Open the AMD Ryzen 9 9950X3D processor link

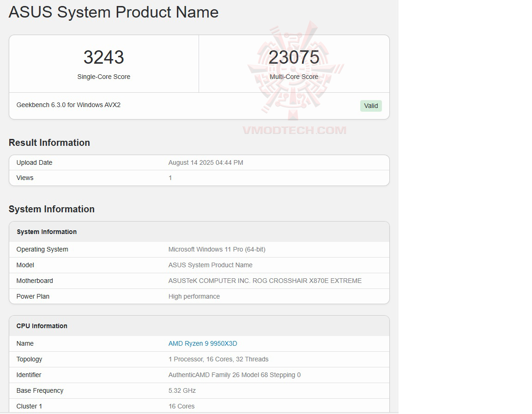point(202,343)
